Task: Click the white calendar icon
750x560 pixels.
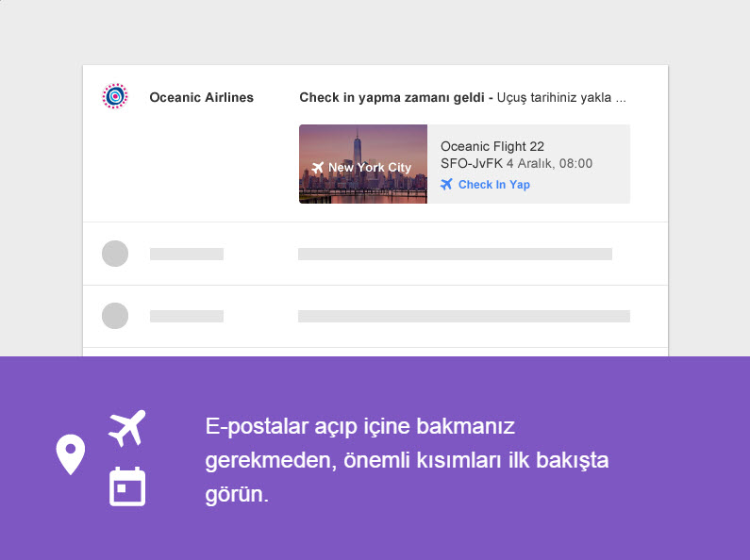Action: pyautogui.click(x=127, y=486)
